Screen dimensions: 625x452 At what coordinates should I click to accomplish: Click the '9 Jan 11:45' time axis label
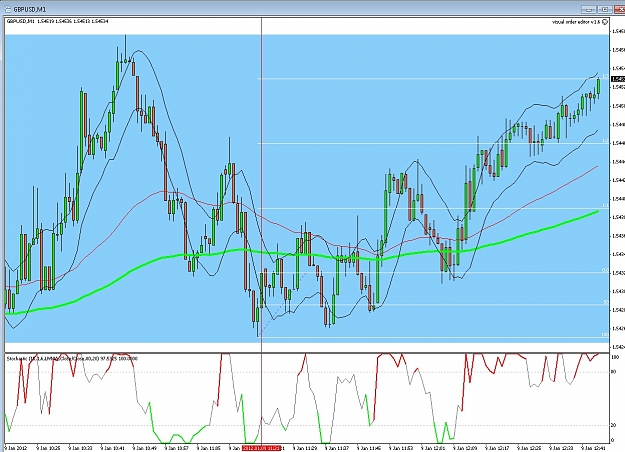369,448
